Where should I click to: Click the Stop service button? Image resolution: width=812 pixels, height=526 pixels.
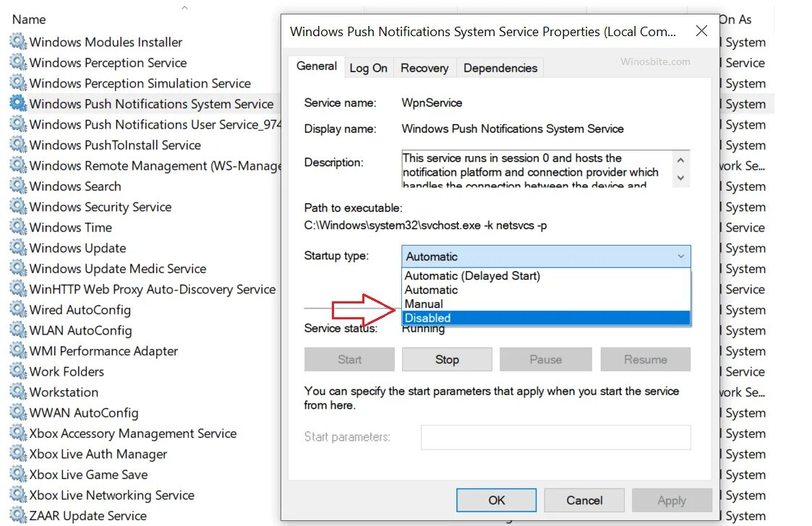pos(447,359)
